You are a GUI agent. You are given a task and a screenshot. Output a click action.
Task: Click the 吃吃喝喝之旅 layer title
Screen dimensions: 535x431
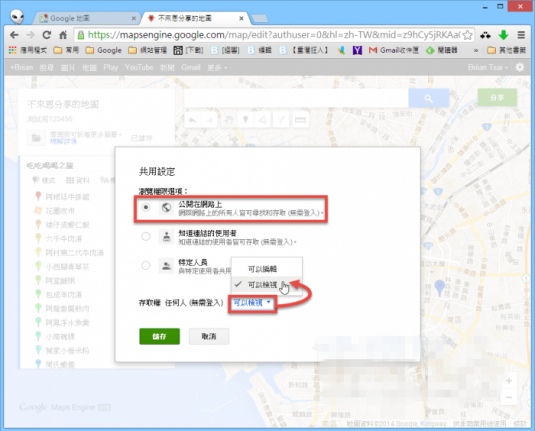point(50,166)
